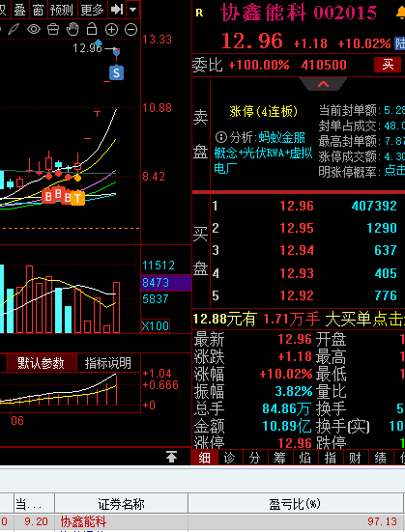
Task: Click buy level 1 price 12.96
Action: point(297,206)
